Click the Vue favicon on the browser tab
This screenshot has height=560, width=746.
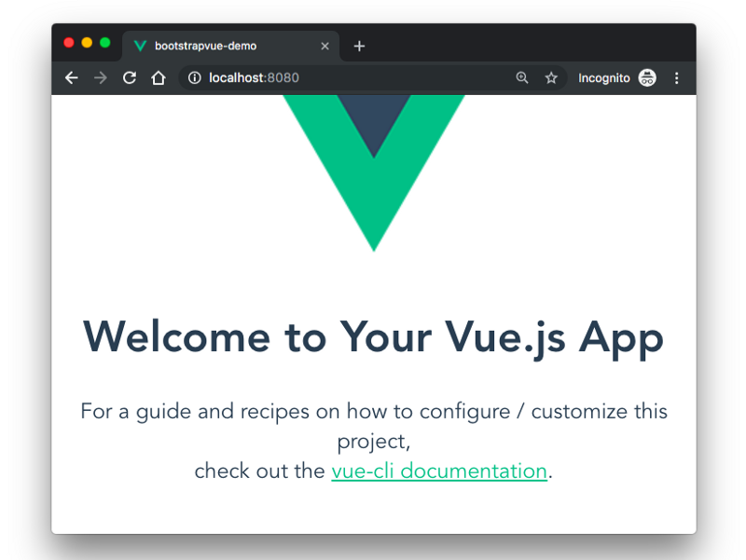pyautogui.click(x=140, y=45)
